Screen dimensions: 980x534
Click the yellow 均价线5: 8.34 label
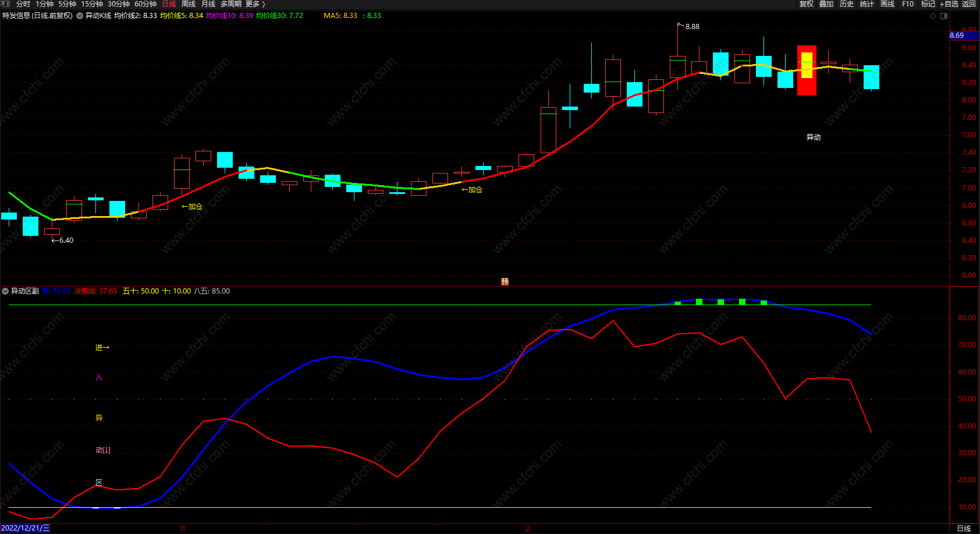tap(182, 16)
